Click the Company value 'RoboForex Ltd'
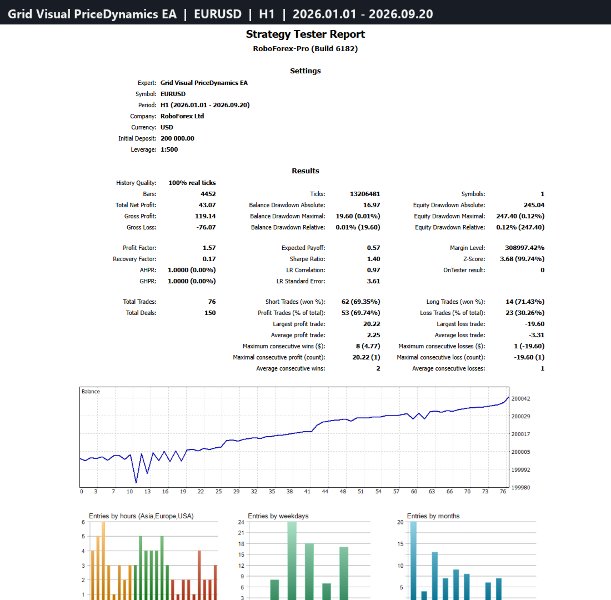 (x=182, y=116)
